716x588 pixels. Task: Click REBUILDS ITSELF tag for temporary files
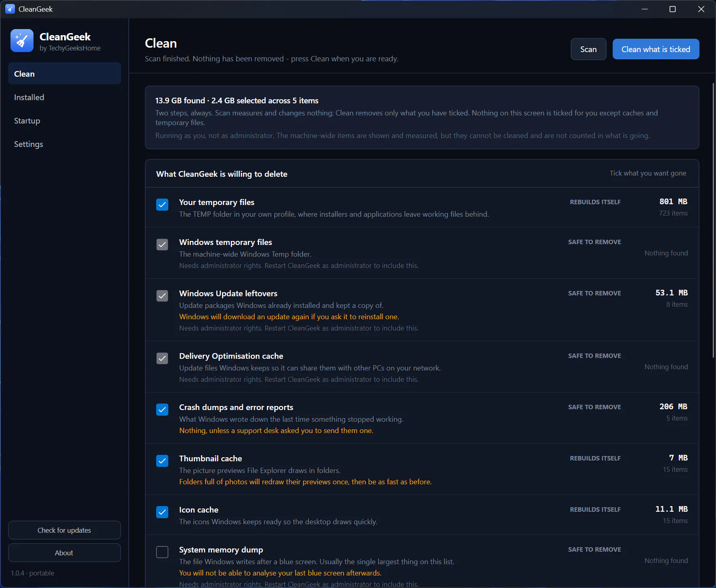[x=595, y=202]
